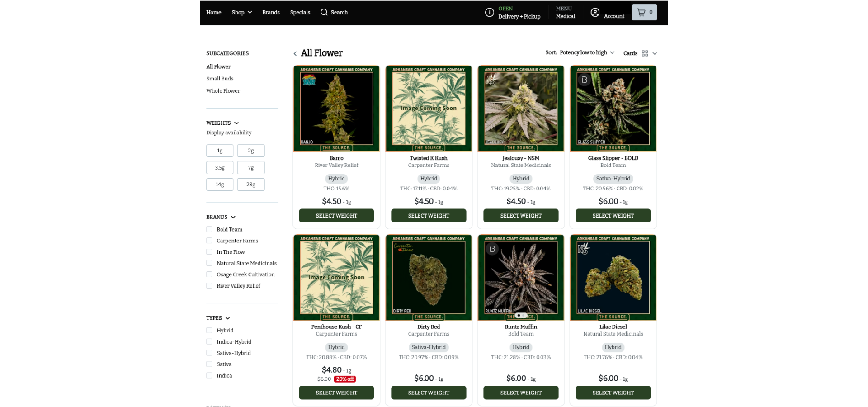Click the Runtz Muffin product image
Viewport: 868px width, 407px height.
point(520,277)
